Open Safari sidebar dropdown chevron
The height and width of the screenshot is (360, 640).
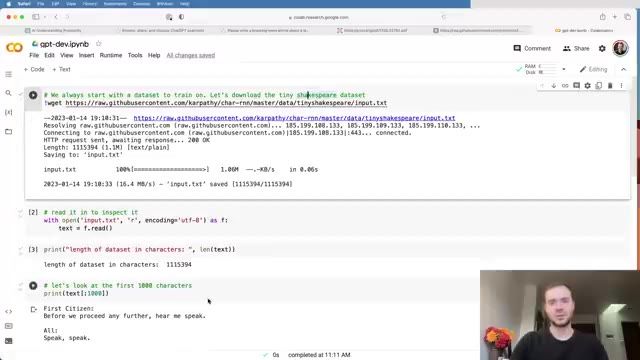pyautogui.click(x=45, y=17)
